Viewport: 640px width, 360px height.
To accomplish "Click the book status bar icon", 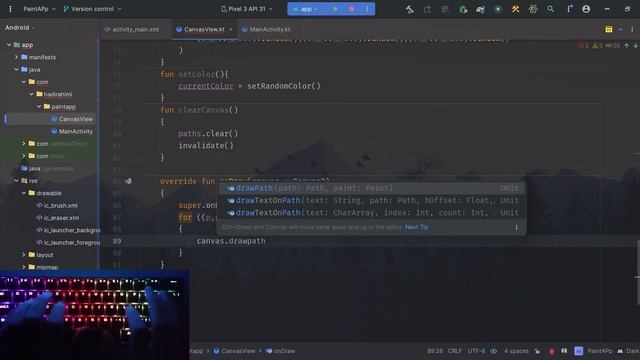I will pos(564,351).
